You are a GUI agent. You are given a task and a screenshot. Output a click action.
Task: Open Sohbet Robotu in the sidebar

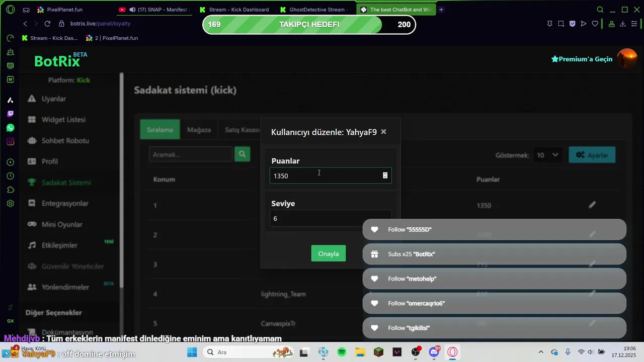(x=65, y=141)
